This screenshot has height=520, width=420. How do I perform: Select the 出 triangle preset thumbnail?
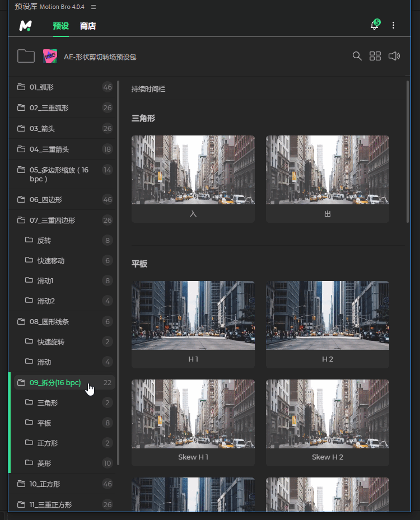pos(328,179)
